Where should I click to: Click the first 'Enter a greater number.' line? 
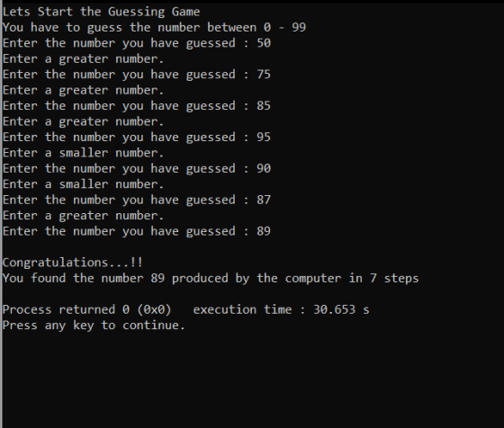[84, 59]
